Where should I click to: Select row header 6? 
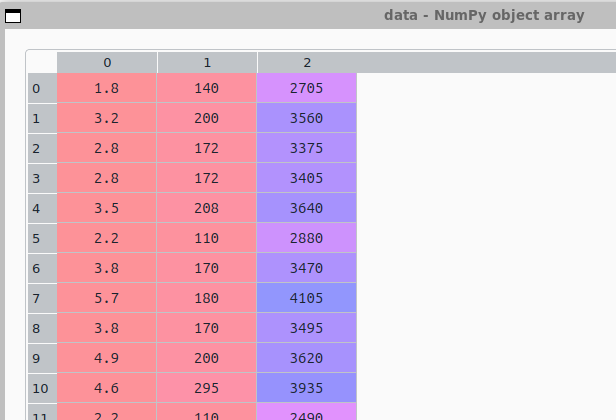point(42,268)
